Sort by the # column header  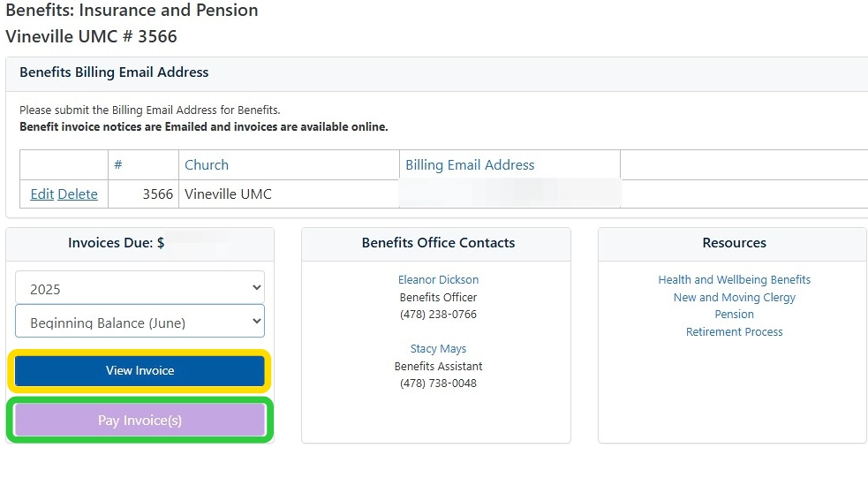(x=118, y=165)
